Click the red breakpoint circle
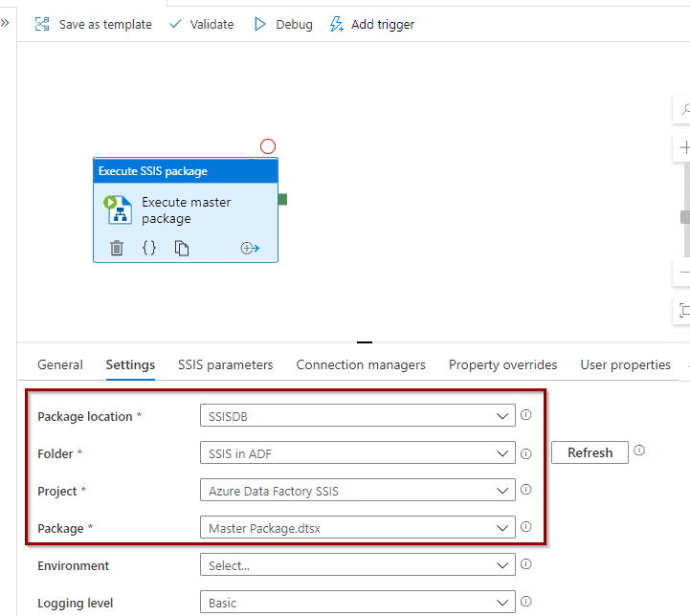Image resolution: width=690 pixels, height=616 pixels. [268, 146]
